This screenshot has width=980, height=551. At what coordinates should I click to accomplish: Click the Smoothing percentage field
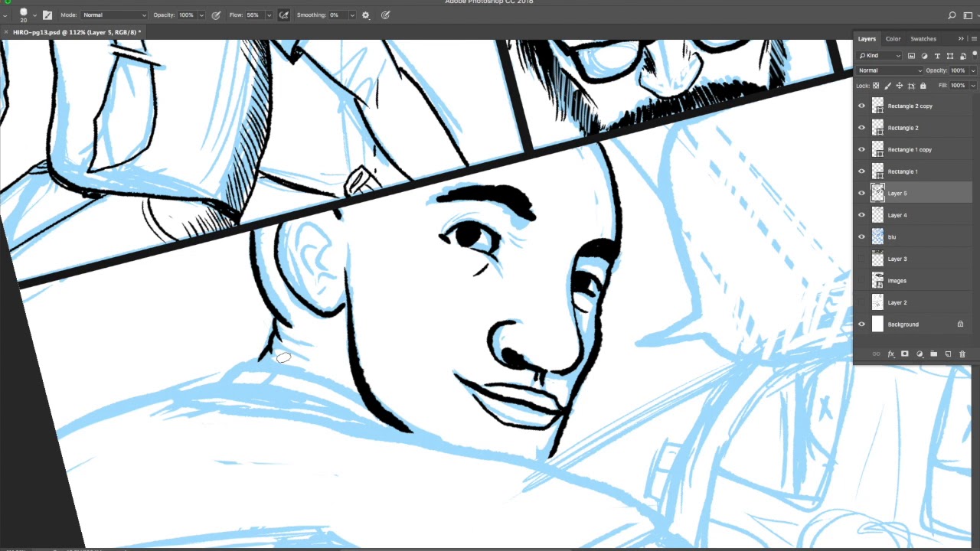click(x=337, y=15)
